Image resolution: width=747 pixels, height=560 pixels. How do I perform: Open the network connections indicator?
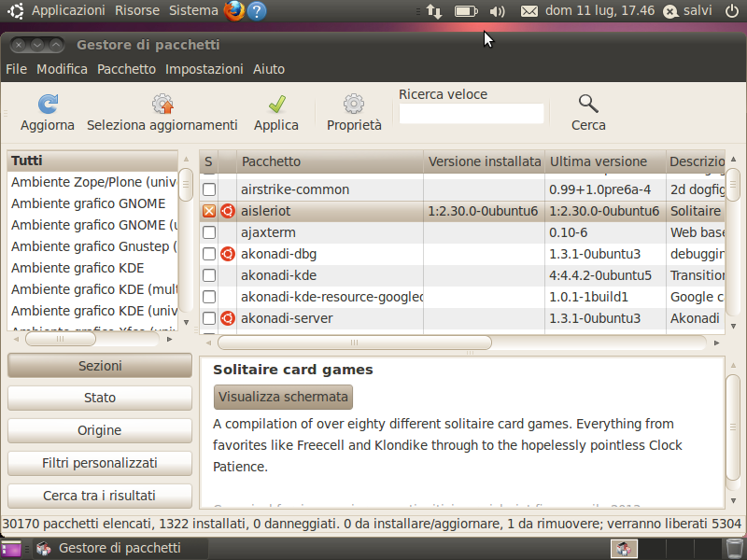(x=434, y=11)
